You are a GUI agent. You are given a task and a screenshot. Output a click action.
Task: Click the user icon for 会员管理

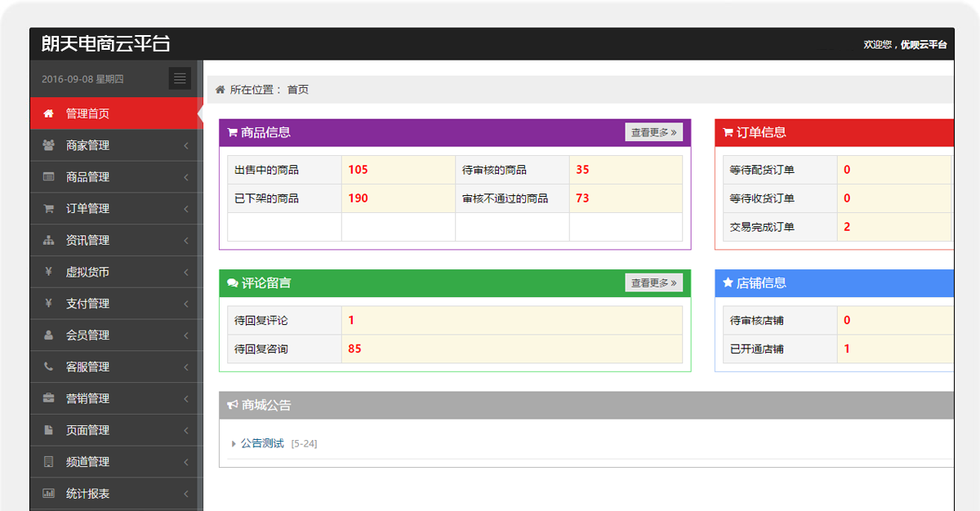click(51, 335)
